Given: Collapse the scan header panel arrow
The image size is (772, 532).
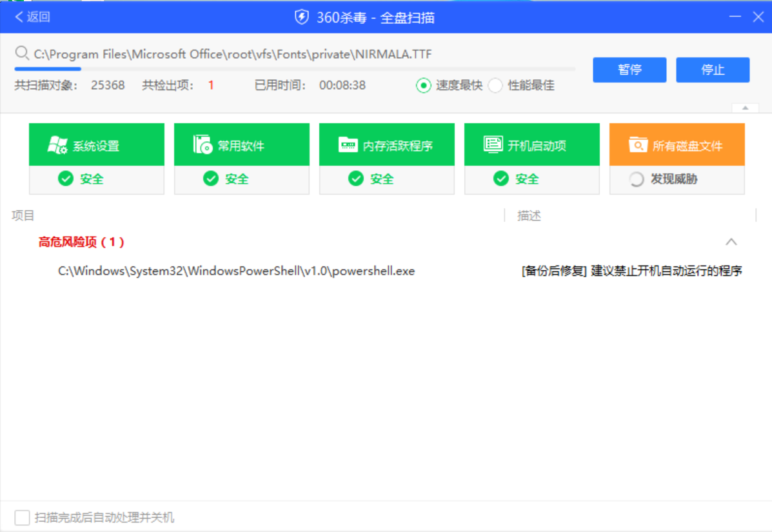Looking at the screenshot, I should pyautogui.click(x=745, y=108).
